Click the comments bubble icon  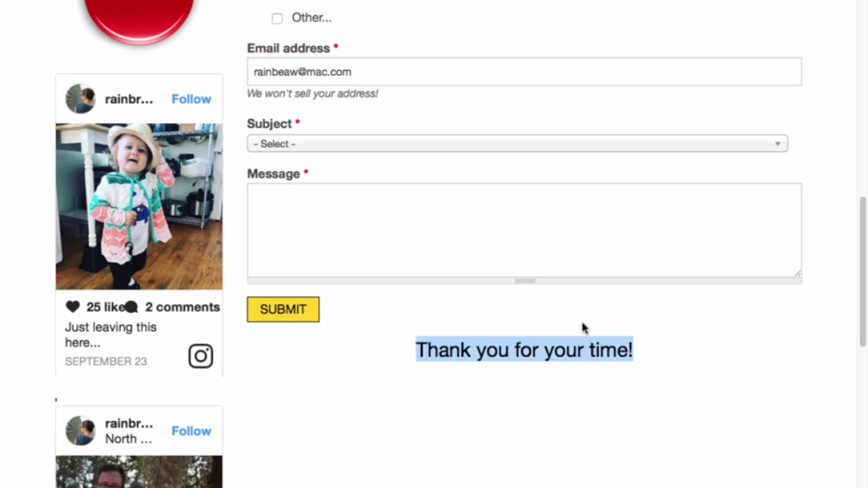pos(132,307)
